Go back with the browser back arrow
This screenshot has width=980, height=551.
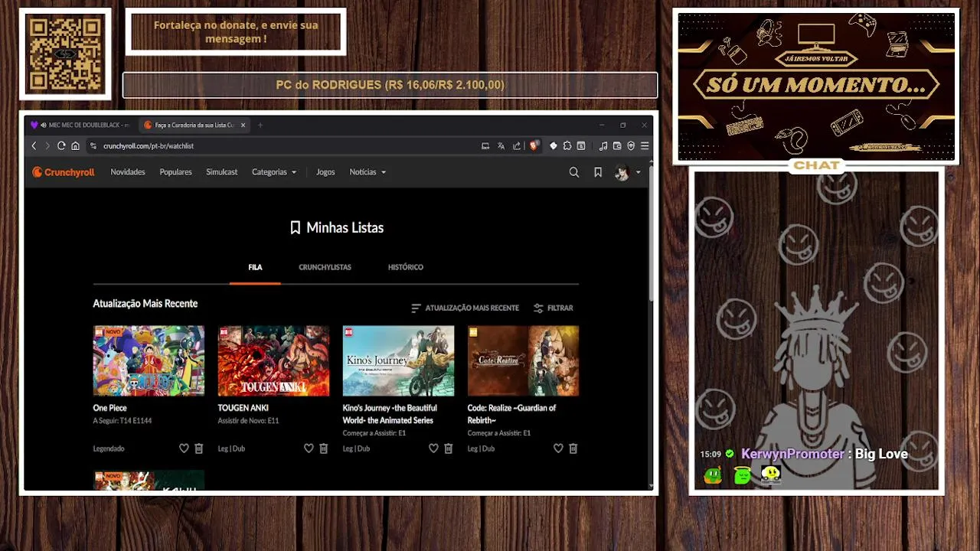pyautogui.click(x=34, y=145)
